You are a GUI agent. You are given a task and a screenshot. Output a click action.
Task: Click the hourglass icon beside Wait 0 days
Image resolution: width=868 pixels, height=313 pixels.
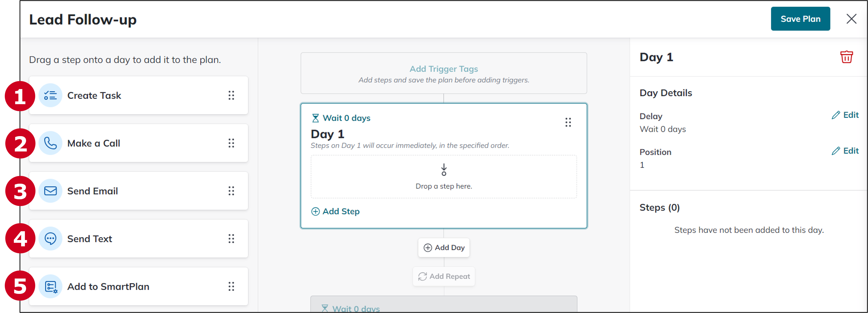click(x=315, y=118)
